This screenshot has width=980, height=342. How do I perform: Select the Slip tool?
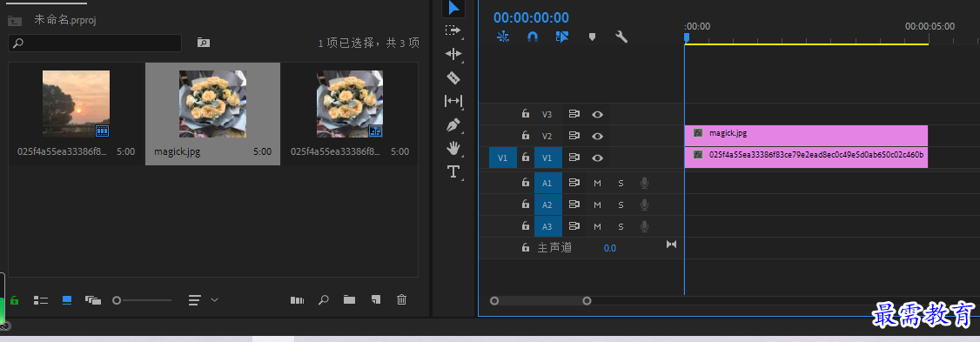[x=453, y=101]
